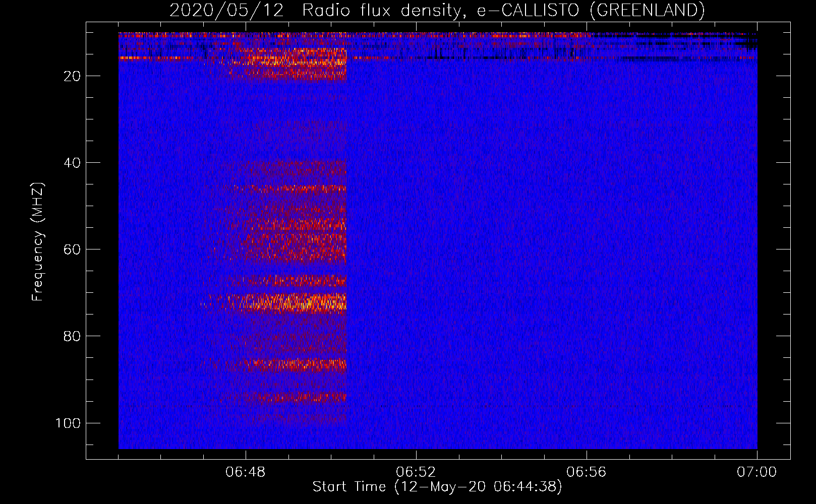Click the 20 MHz frequency tick label
The width and height of the screenshot is (816, 504).
tap(72, 76)
